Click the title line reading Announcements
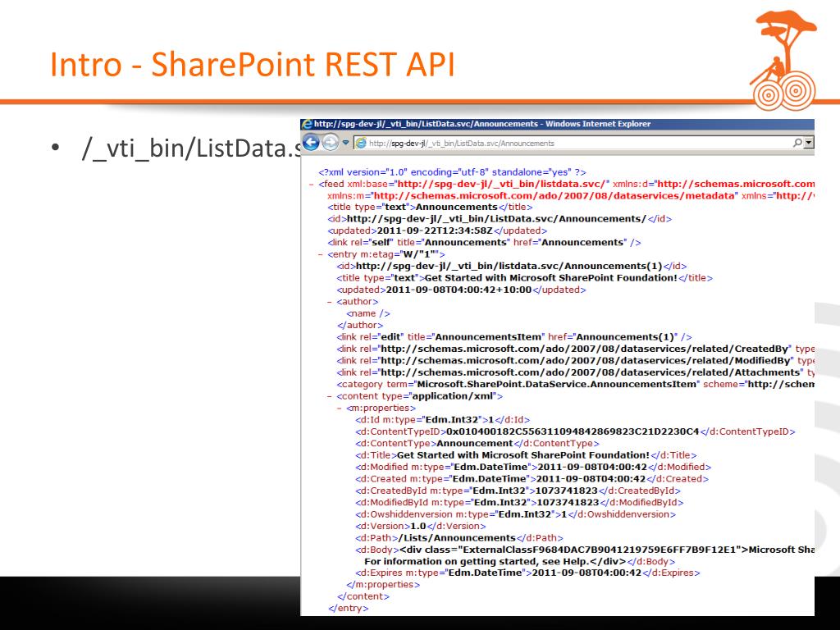 coord(430,208)
